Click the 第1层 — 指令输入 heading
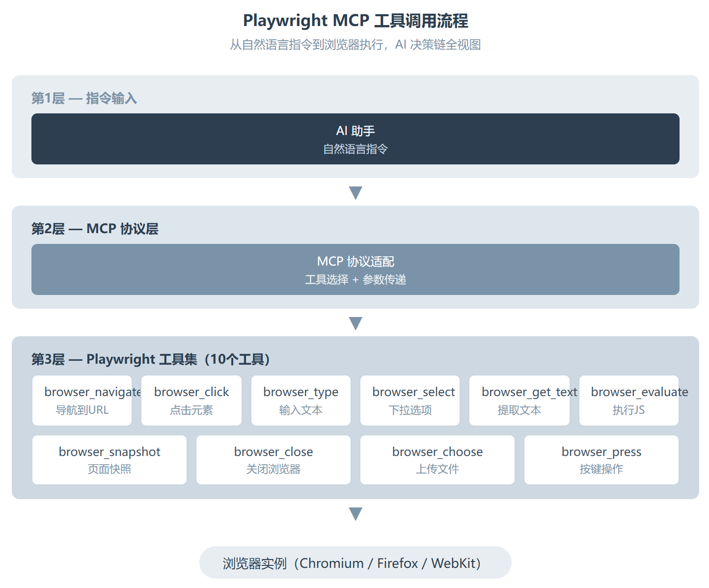709x588 pixels. click(84, 98)
